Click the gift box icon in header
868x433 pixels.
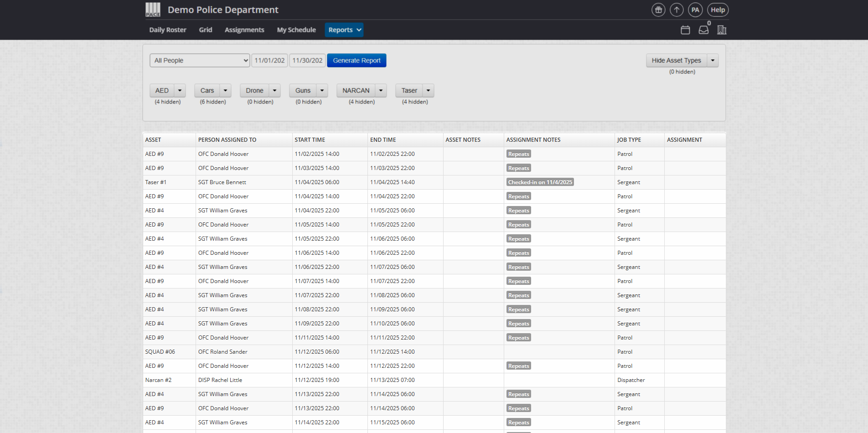(658, 10)
